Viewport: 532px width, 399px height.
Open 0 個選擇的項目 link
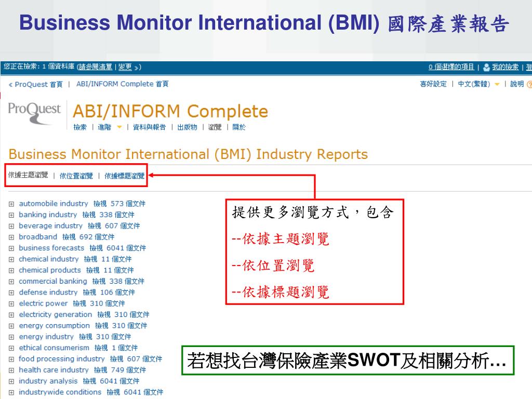tap(451, 67)
